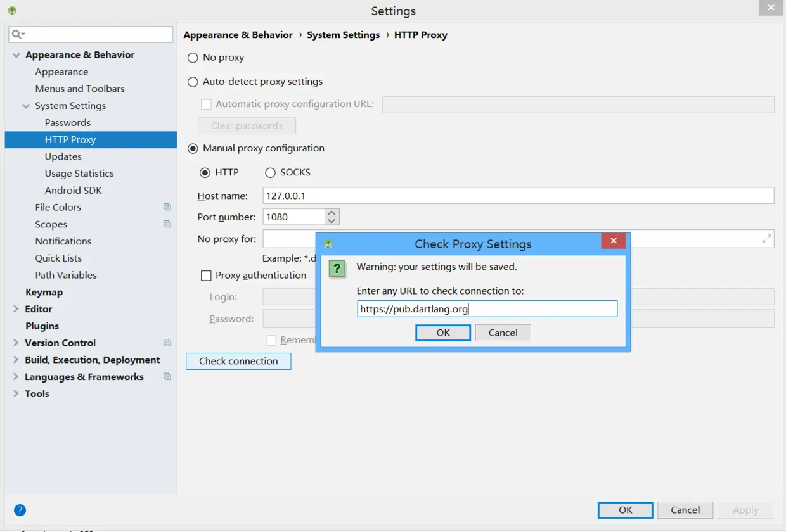This screenshot has height=532, width=786.
Task: Close the Check Proxy Settings dialog
Action: [x=614, y=241]
